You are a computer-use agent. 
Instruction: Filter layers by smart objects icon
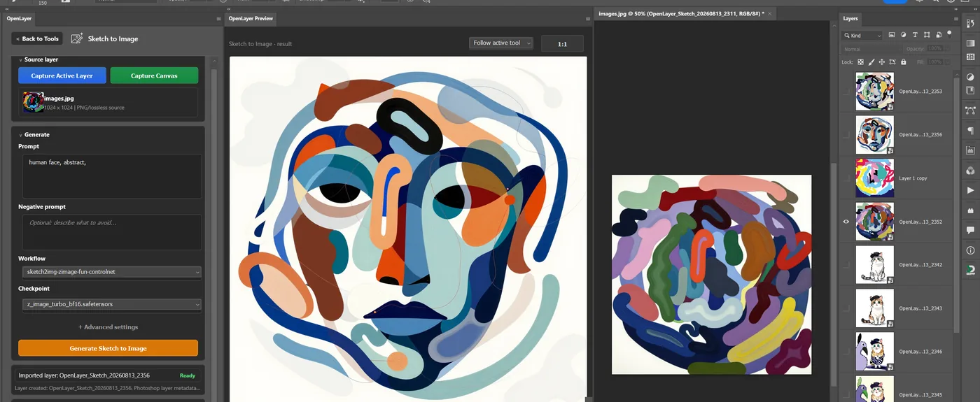938,35
